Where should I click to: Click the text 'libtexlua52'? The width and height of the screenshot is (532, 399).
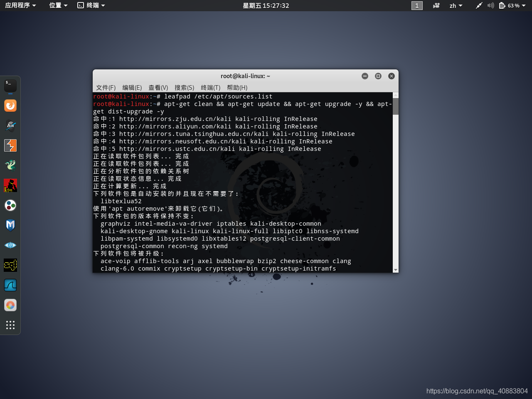click(121, 201)
